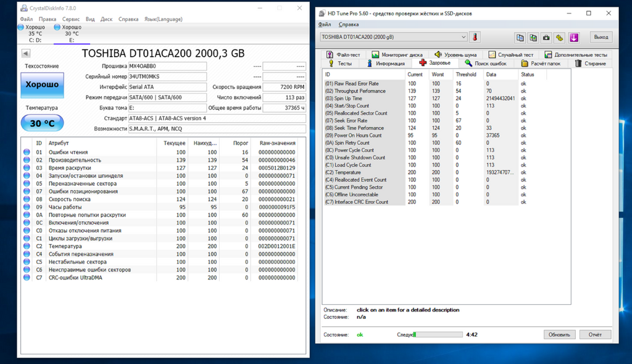This screenshot has width=632, height=364.
Task: Click the temperature thermometer icon in HD Tune
Action: (475, 37)
